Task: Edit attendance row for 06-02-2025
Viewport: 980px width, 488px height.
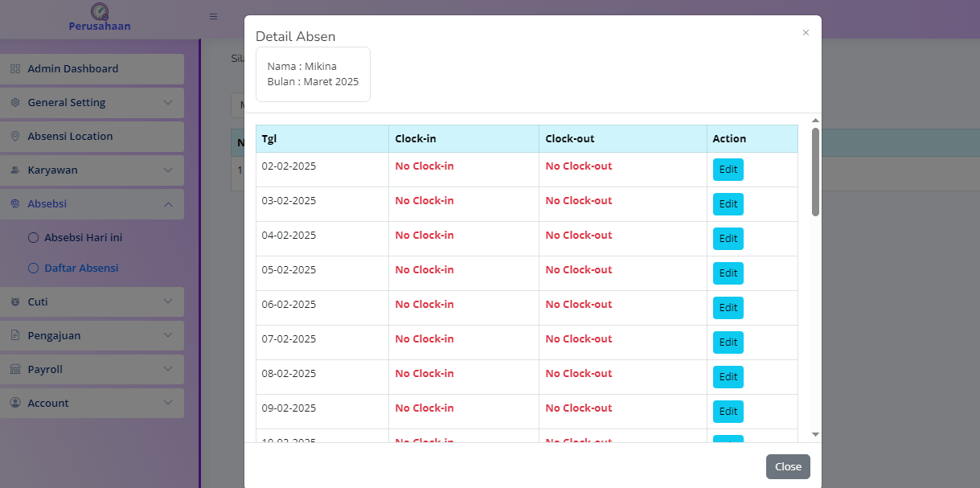Action: point(728,308)
